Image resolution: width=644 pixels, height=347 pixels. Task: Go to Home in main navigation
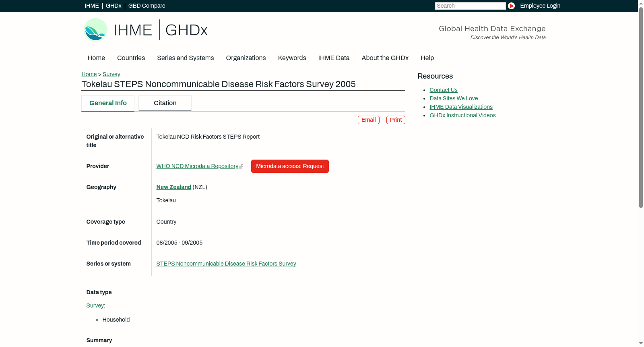click(x=96, y=58)
